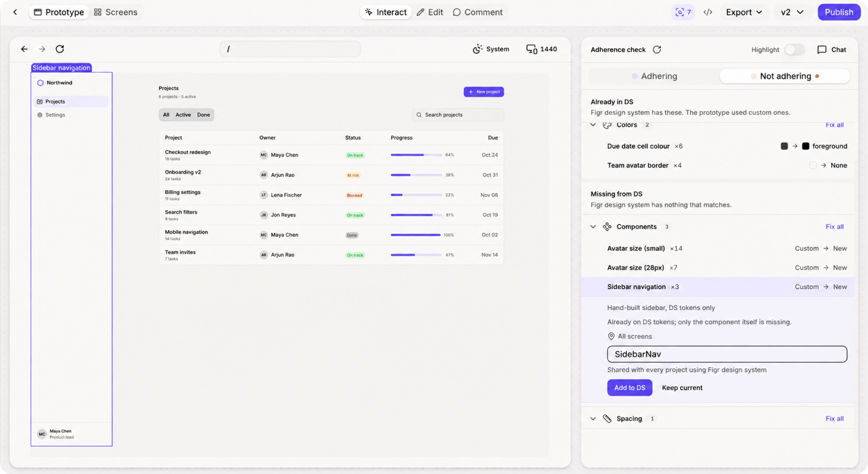868x474 pixels.
Task: Switch to Edit mode
Action: point(430,12)
